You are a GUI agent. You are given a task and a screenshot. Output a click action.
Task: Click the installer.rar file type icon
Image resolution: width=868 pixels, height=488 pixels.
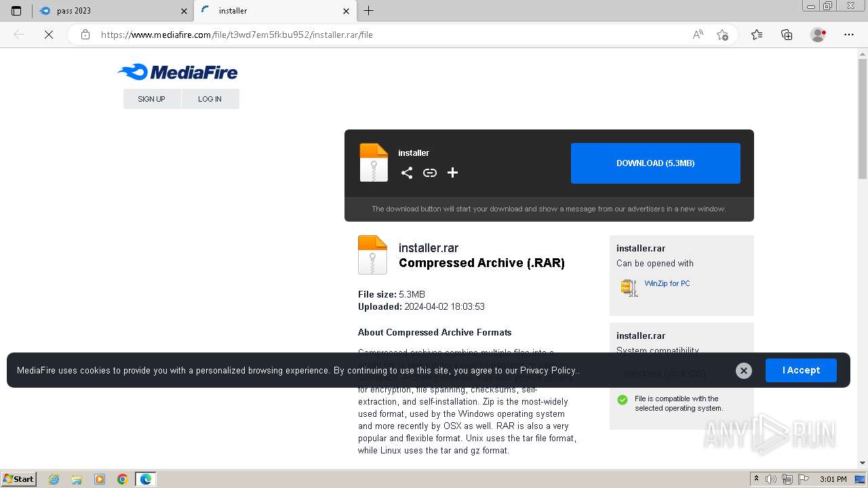pos(372,255)
